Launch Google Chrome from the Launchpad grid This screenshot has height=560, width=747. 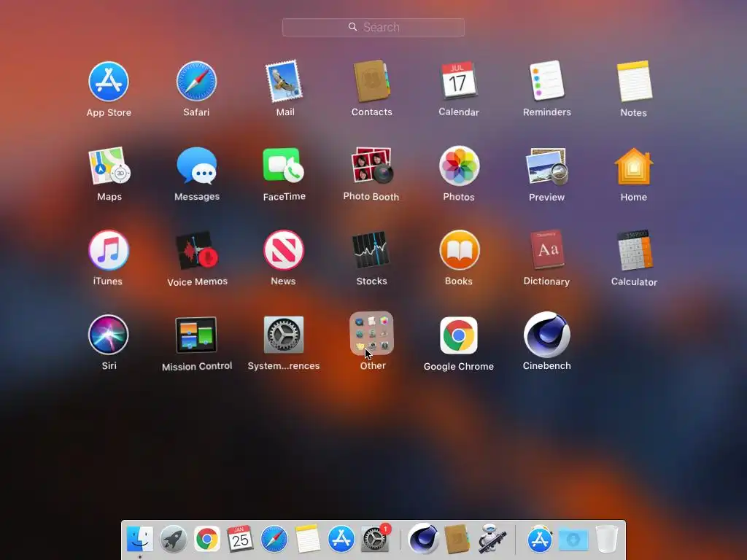[459, 335]
